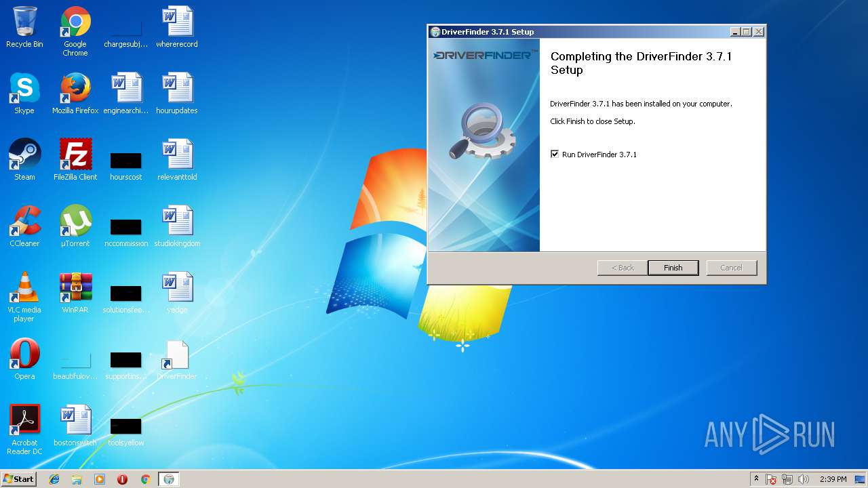Select the Acrobat Reader DC icon
868x488 pixels.
point(24,430)
